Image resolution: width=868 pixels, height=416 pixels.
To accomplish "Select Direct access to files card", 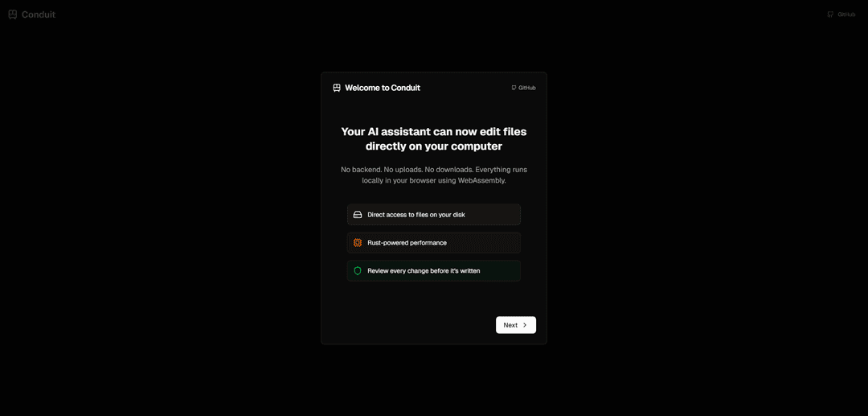I will [x=434, y=214].
